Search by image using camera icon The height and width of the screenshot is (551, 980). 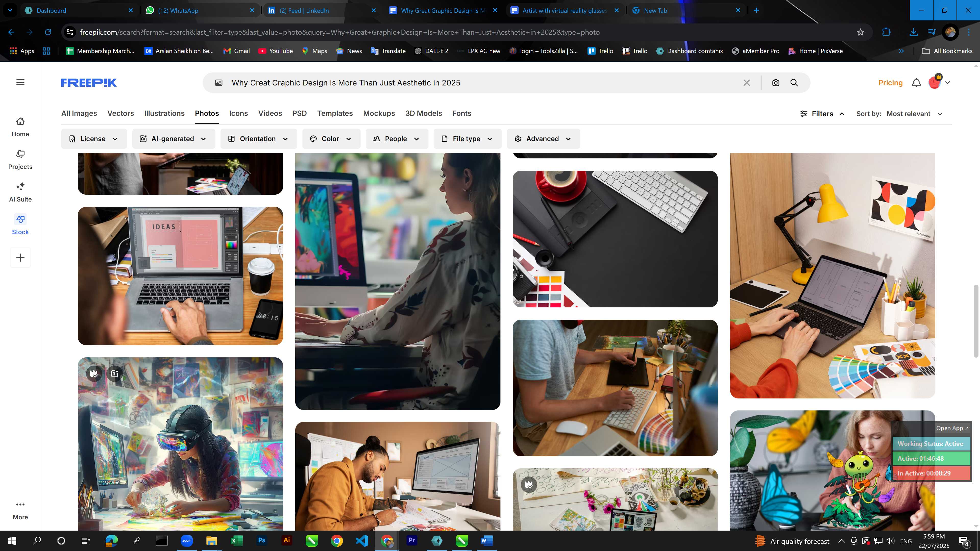pyautogui.click(x=776, y=82)
